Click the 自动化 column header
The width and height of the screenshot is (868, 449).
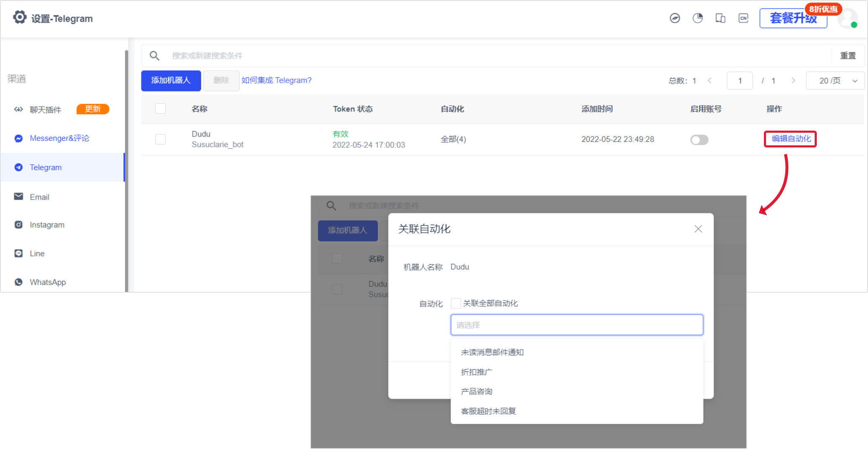pyautogui.click(x=452, y=109)
